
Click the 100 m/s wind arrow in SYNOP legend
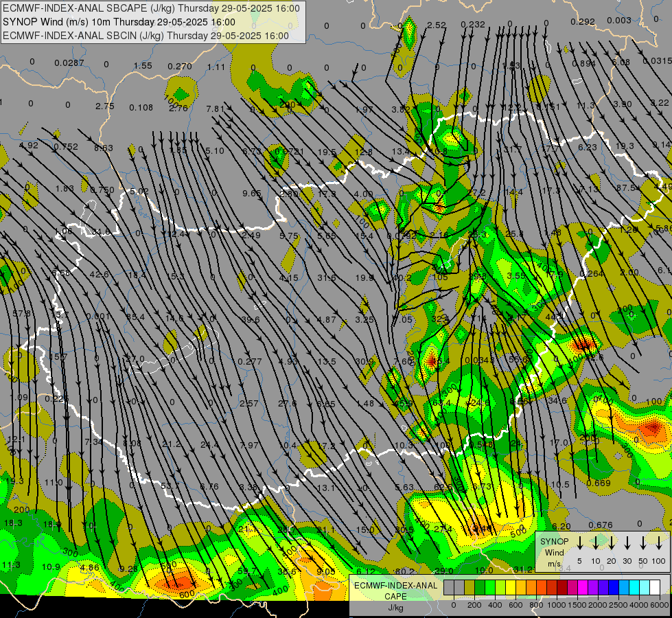[659, 543]
